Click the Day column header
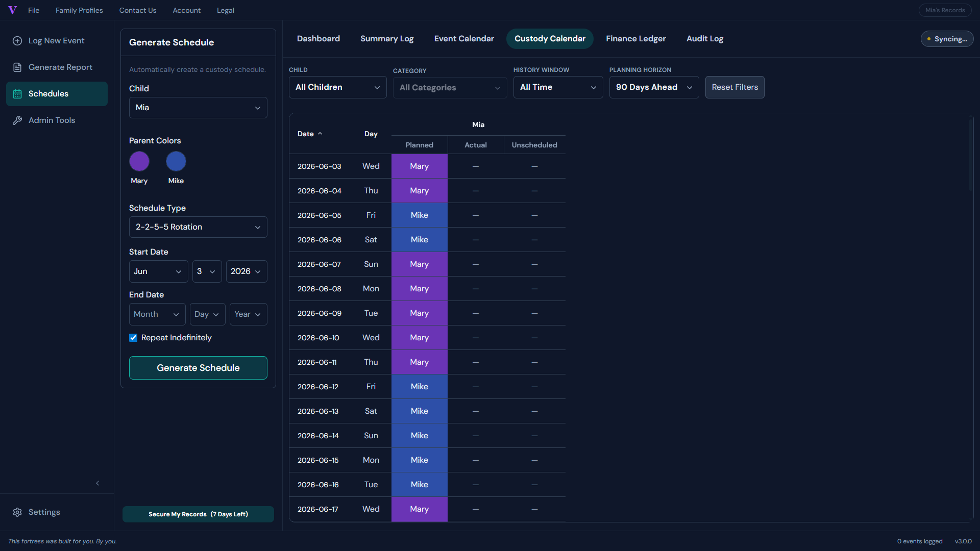The image size is (980, 551). pyautogui.click(x=371, y=134)
